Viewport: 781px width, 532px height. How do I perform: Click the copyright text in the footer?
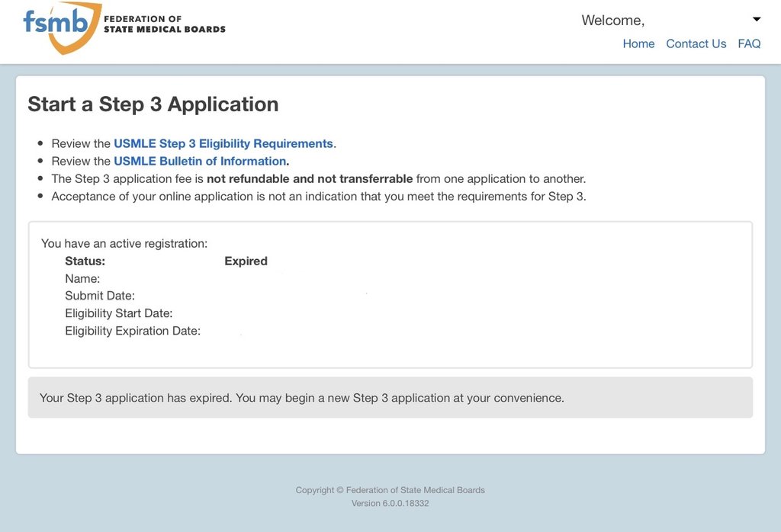click(x=390, y=490)
